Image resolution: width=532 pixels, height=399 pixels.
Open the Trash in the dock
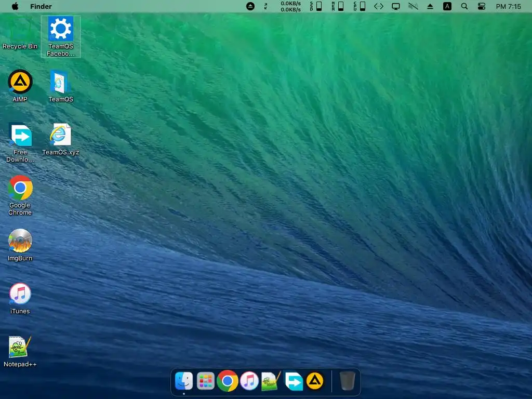click(x=347, y=381)
